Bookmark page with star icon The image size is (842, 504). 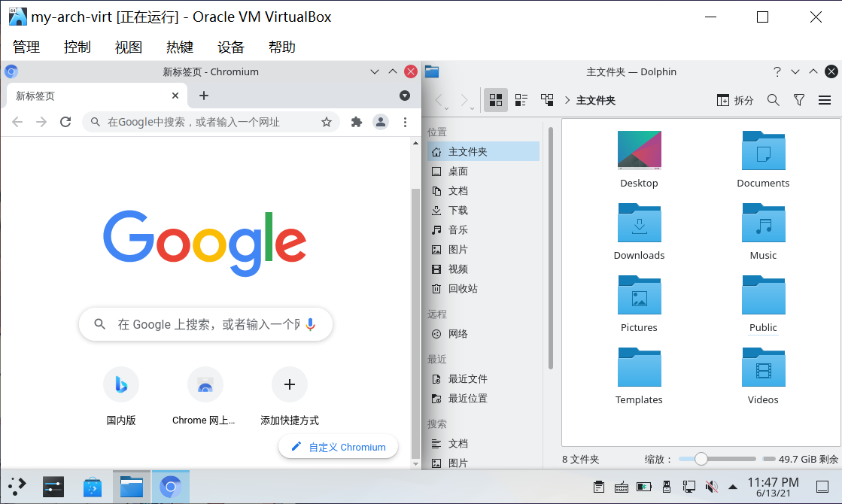tap(327, 122)
